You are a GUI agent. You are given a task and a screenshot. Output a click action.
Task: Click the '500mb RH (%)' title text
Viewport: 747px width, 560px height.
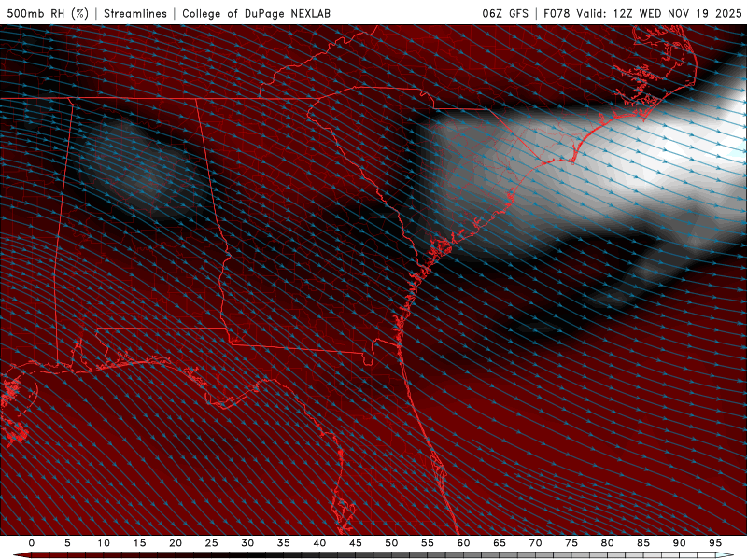tap(48, 13)
